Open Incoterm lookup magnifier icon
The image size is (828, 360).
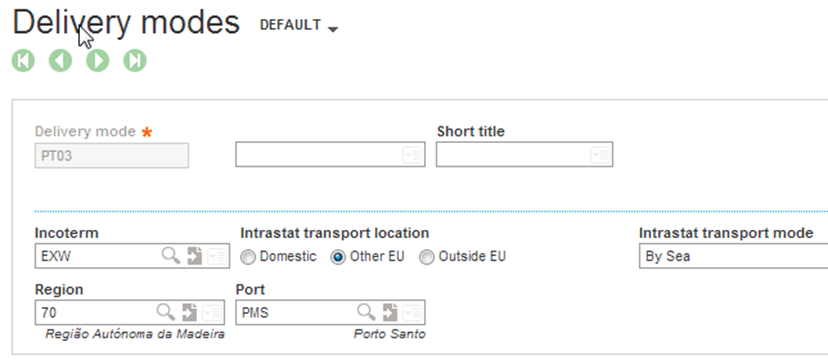pyautogui.click(x=171, y=256)
